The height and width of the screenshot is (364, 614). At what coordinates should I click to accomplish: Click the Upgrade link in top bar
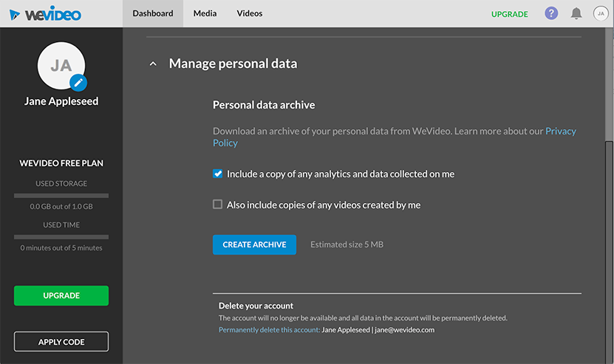click(510, 14)
